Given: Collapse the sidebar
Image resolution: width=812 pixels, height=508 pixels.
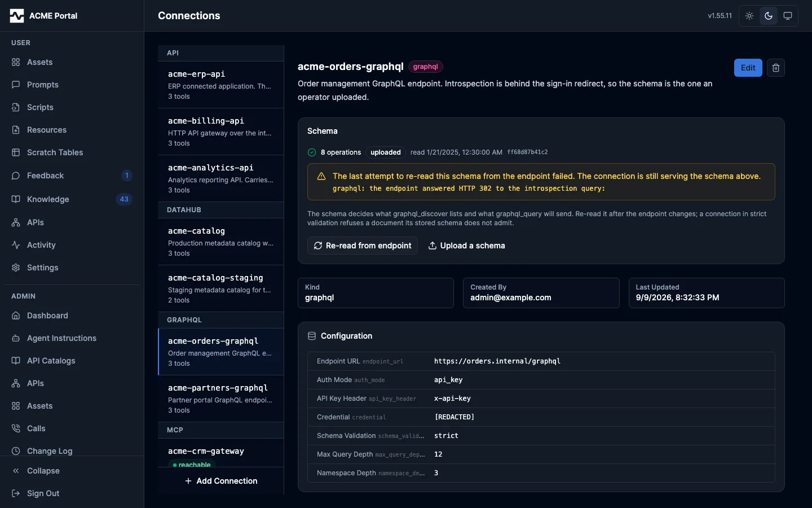Looking at the screenshot, I should pos(72,471).
